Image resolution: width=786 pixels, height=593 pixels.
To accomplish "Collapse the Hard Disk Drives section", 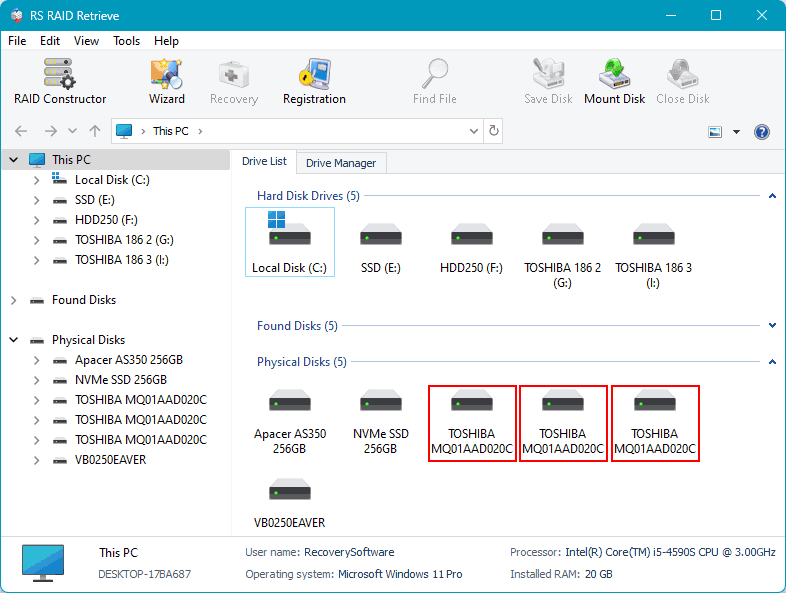I will tap(772, 196).
